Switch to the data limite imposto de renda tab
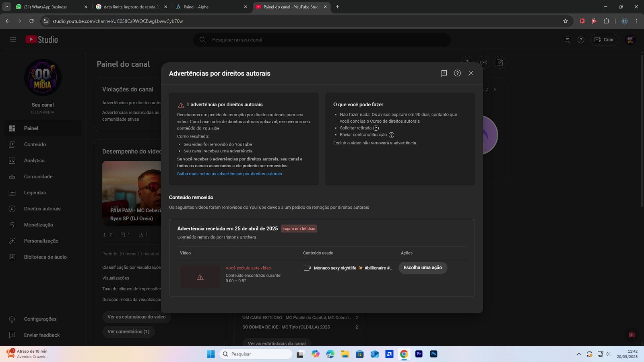This screenshot has height=362, width=644. pyautogui.click(x=132, y=7)
